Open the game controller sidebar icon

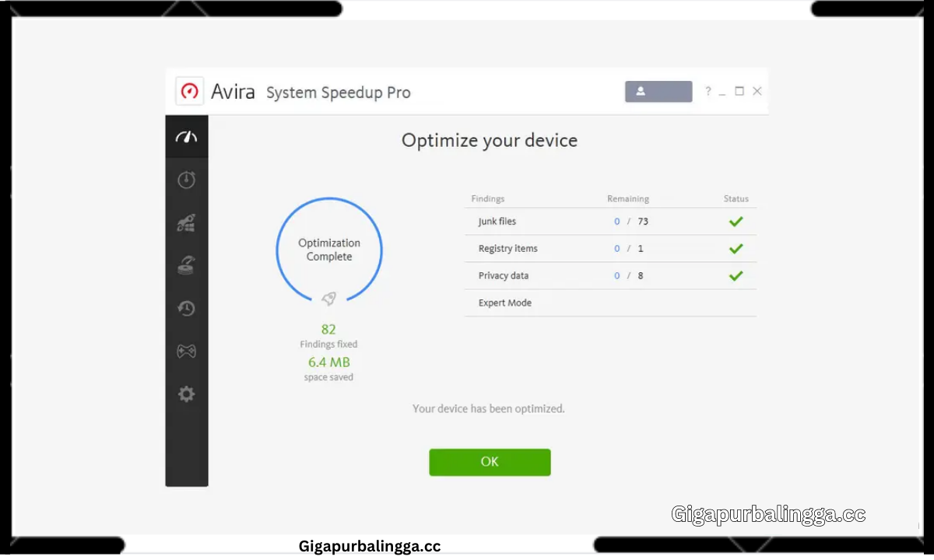186,352
